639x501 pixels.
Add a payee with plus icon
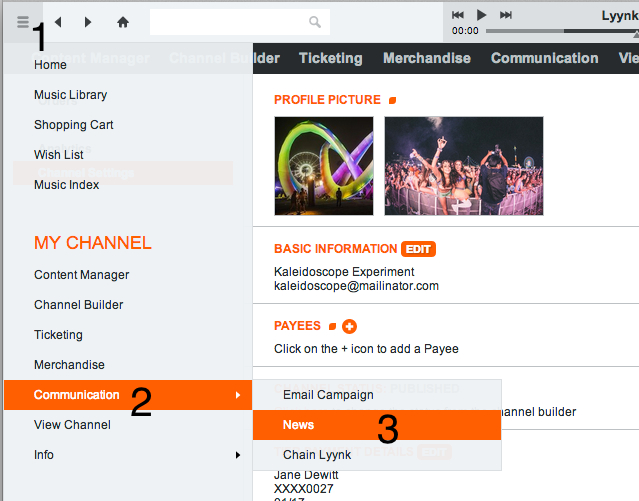[x=349, y=327]
